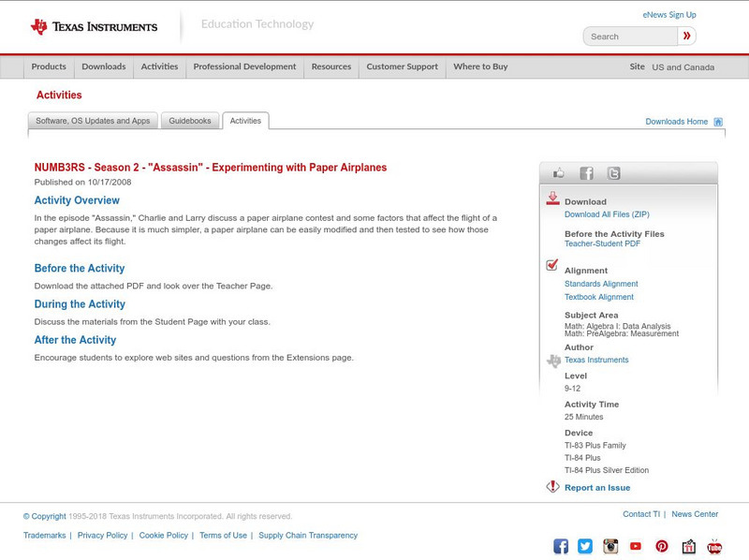Open the Terms of Use footer link
Viewport: 749px width, 560px height.
tap(223, 536)
